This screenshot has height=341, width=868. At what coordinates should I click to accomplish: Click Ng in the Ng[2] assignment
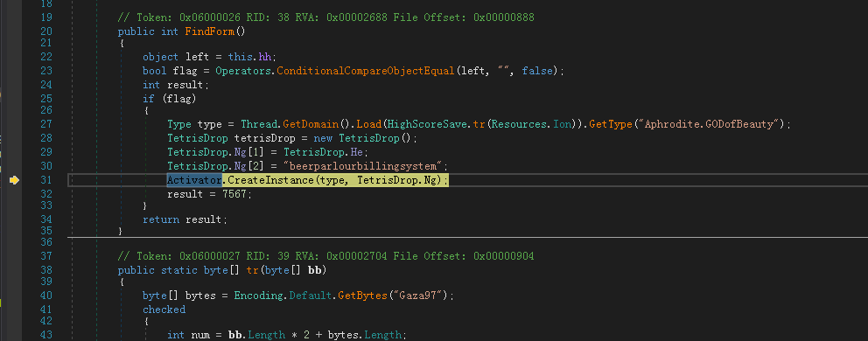[241, 165]
